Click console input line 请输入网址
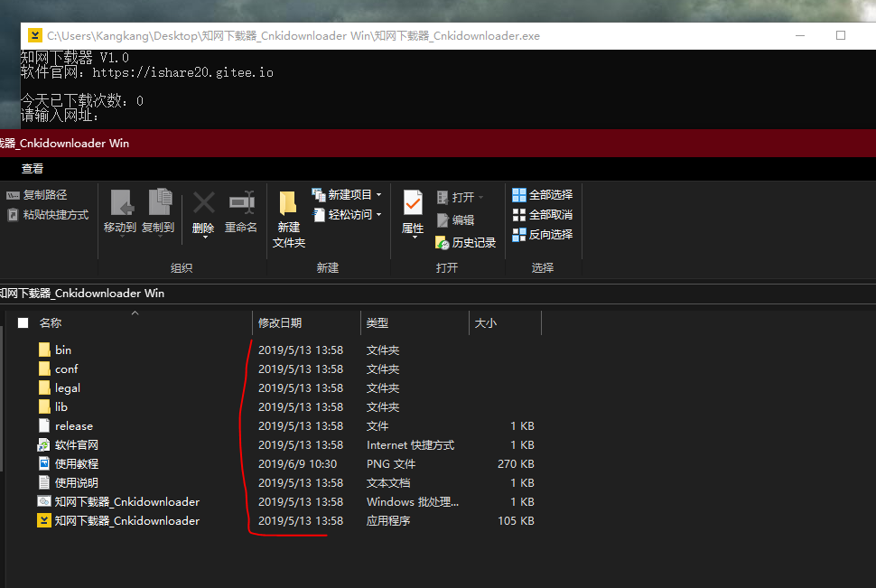Viewport: 876px width, 588px height. click(60, 116)
